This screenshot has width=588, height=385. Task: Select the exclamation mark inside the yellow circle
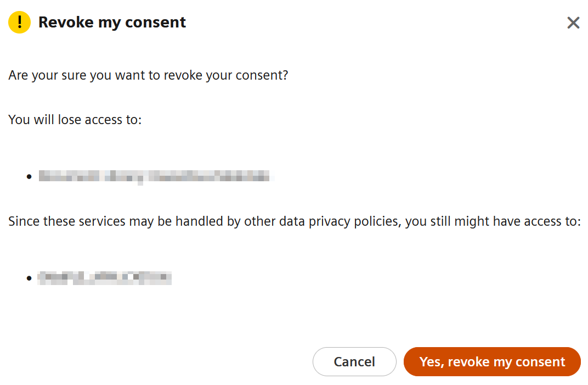[x=20, y=22]
